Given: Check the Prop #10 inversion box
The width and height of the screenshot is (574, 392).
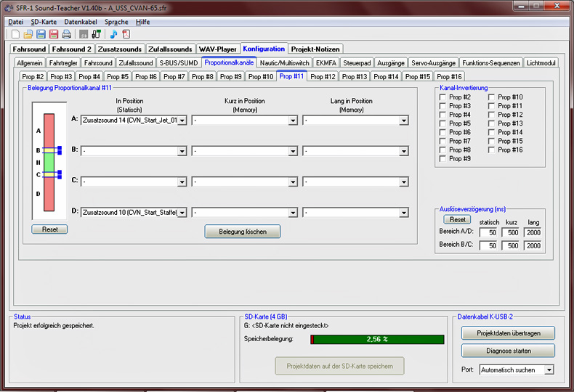Looking at the screenshot, I should pyautogui.click(x=491, y=97).
